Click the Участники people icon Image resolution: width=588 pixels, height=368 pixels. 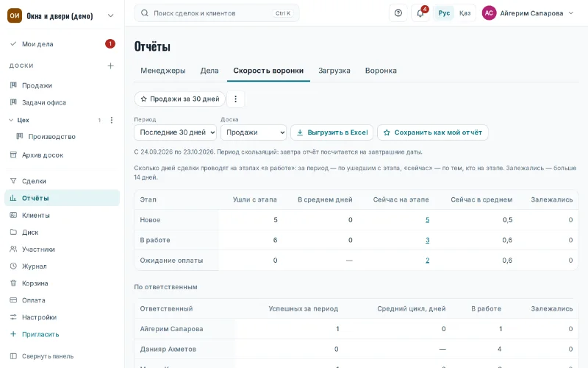[13, 249]
